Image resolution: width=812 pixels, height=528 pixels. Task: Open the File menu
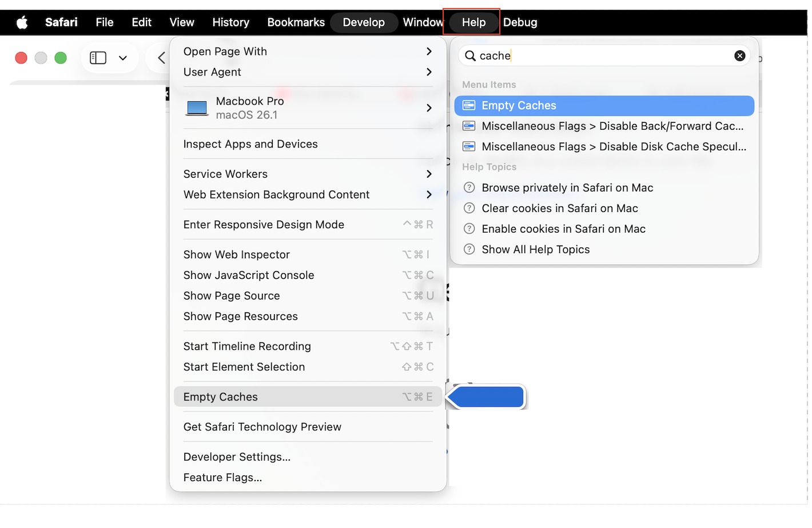pos(105,22)
